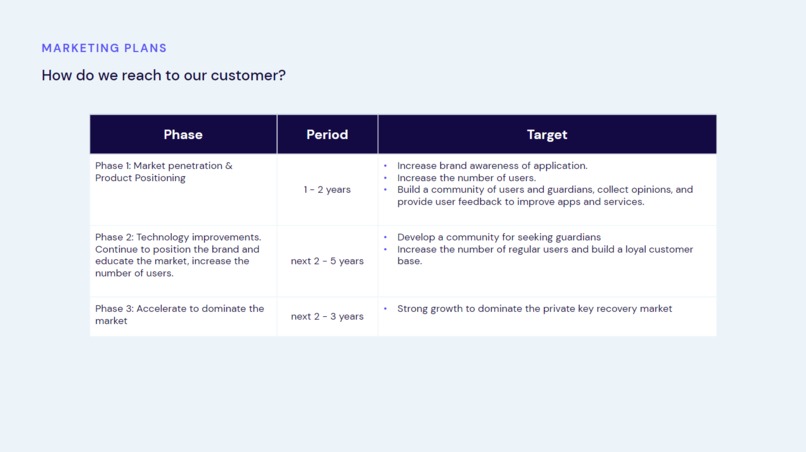Click the Period column header

pos(327,134)
